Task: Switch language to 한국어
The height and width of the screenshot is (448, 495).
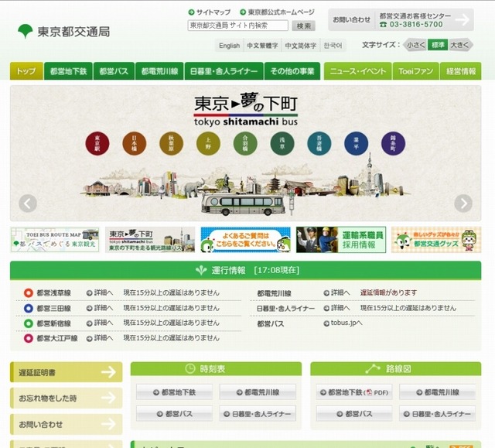Action: pyautogui.click(x=333, y=46)
